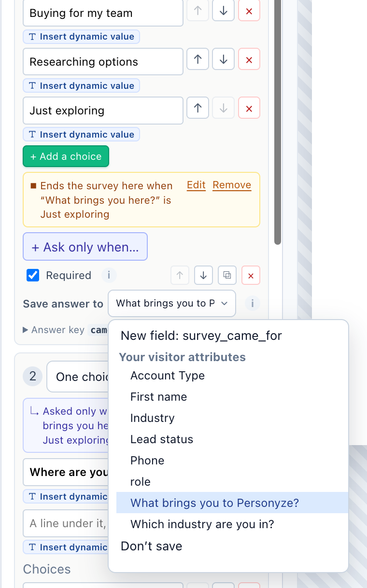The width and height of the screenshot is (367, 588).
Task: Click '+ Add a choice' button
Action: click(x=66, y=156)
